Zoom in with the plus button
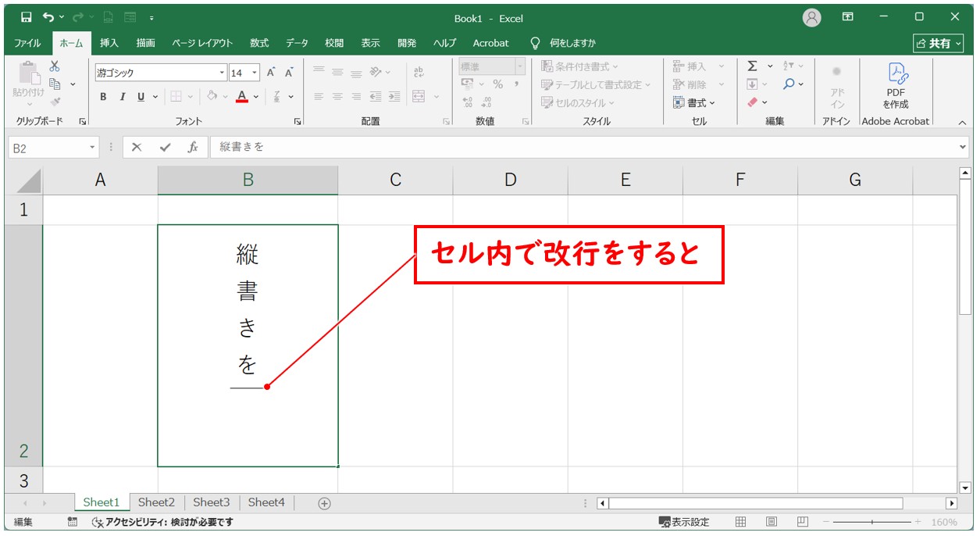This screenshot has height=536, width=980. [918, 522]
